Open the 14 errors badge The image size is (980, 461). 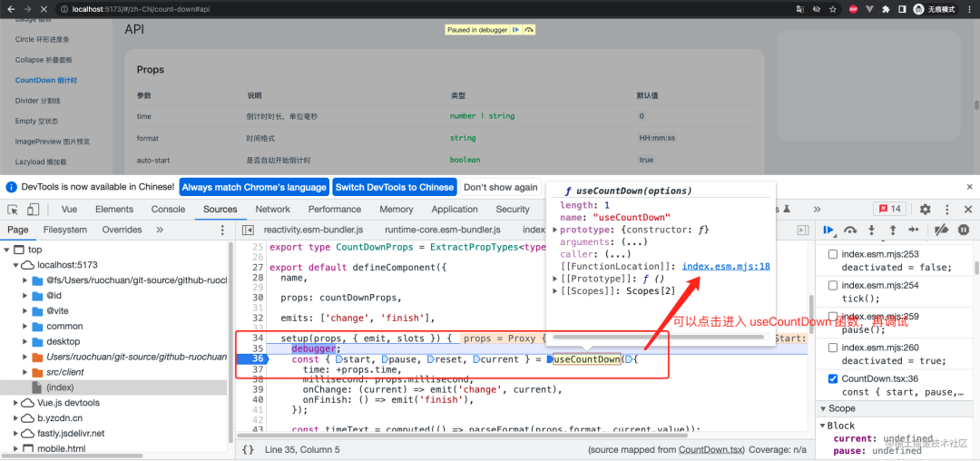coord(889,210)
